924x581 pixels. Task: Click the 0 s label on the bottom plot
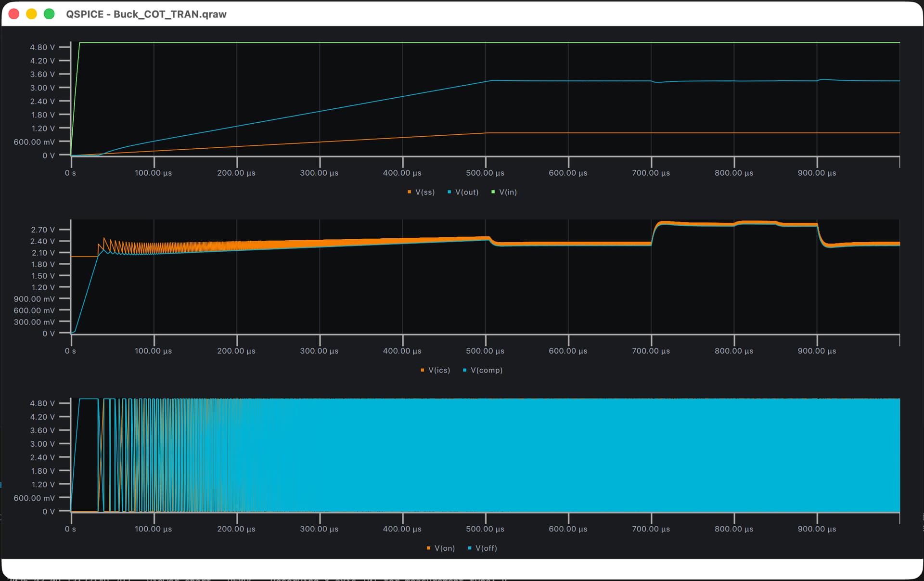70,529
